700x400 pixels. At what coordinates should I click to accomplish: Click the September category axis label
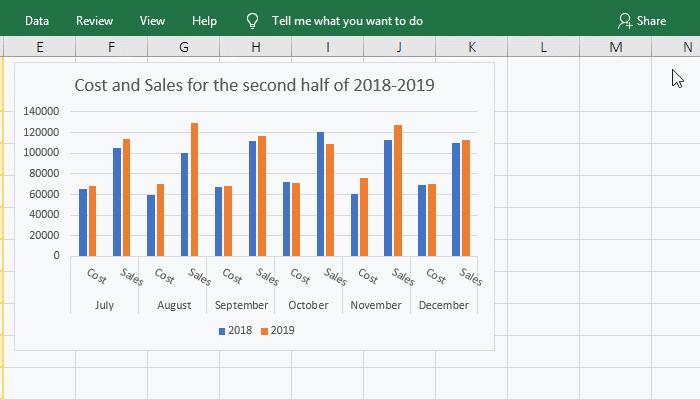(241, 304)
